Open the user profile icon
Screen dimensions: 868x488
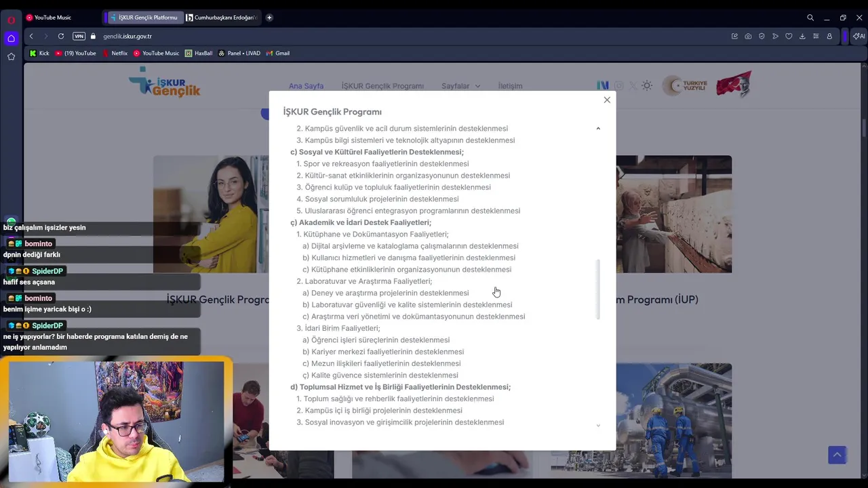point(829,36)
